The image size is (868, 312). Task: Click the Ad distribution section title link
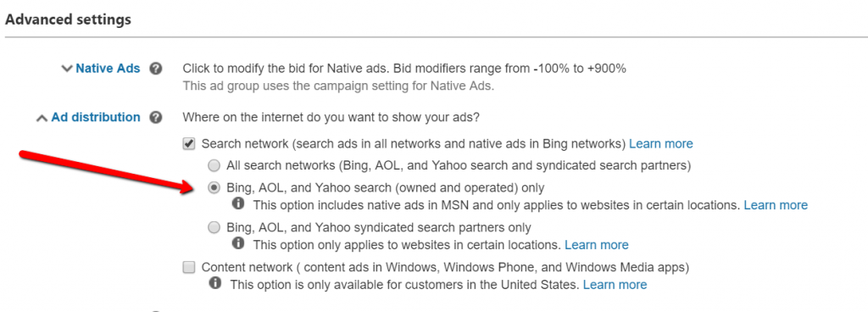point(96,117)
